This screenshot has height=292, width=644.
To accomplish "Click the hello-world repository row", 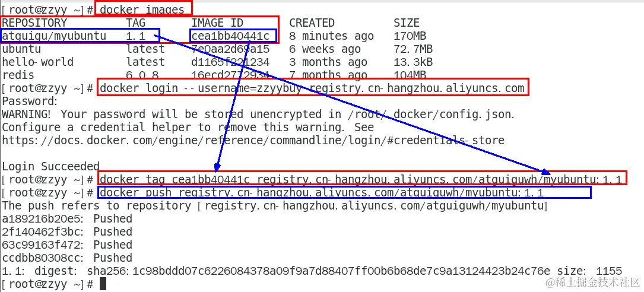I will (217, 62).
